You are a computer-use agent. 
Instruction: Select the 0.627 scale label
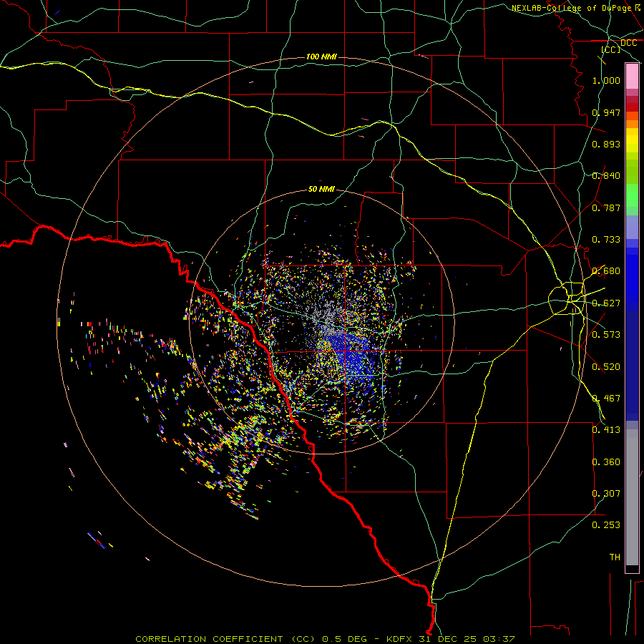coord(606,303)
